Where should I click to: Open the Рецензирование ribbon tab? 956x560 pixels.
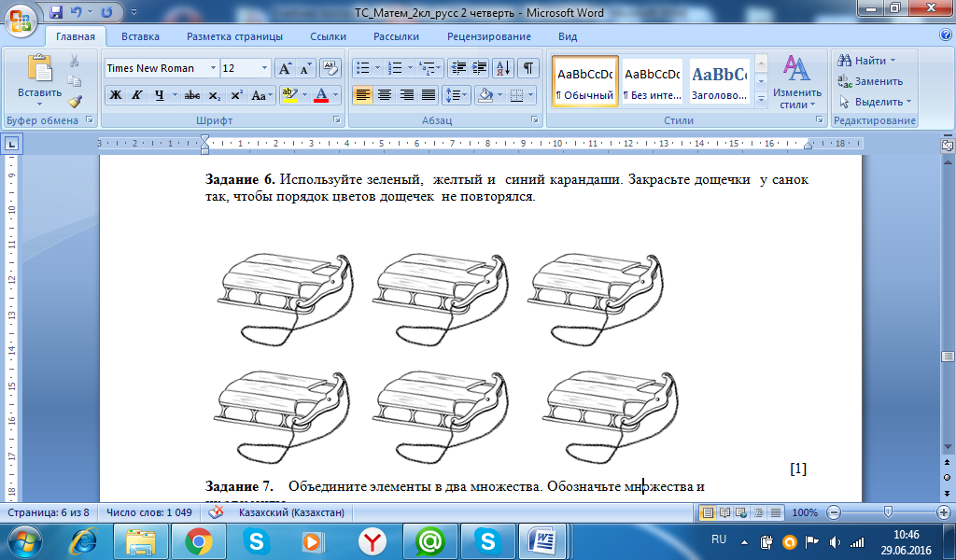[x=488, y=36]
